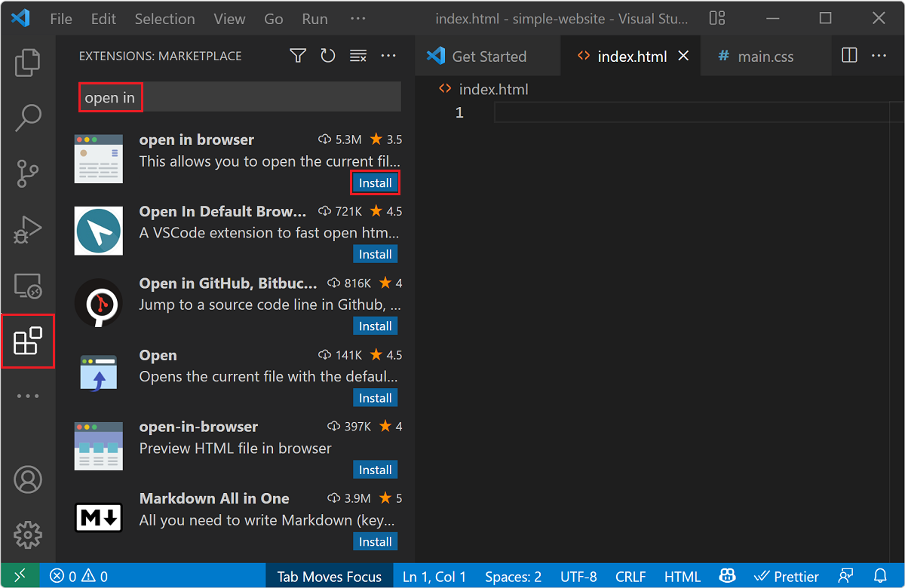Install the open-in-browser extension
Screen dimensions: 905x588
(x=375, y=470)
